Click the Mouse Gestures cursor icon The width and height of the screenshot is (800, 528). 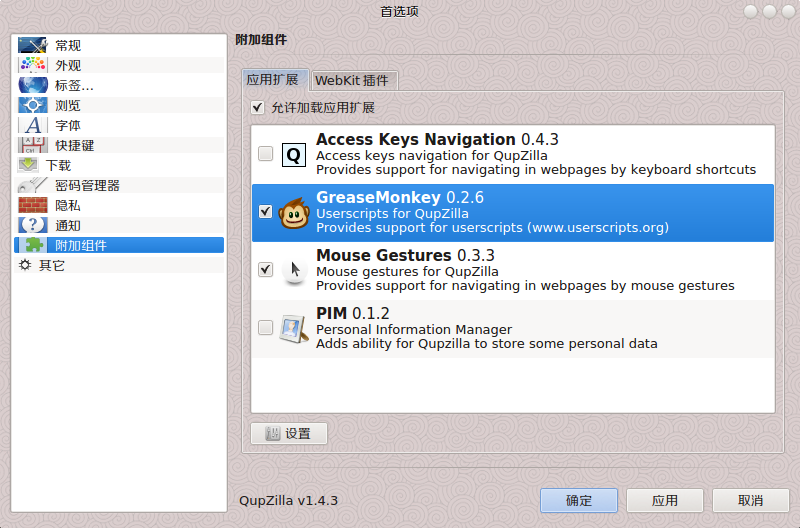(x=294, y=270)
